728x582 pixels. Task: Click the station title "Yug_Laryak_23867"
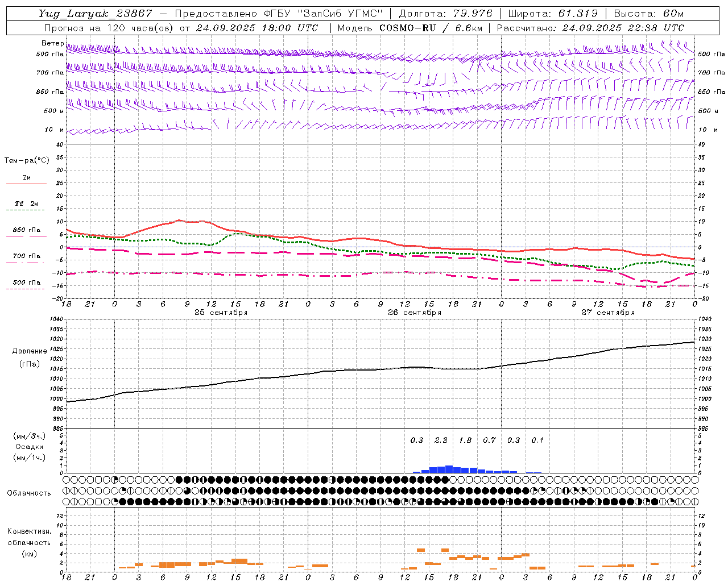click(96, 14)
